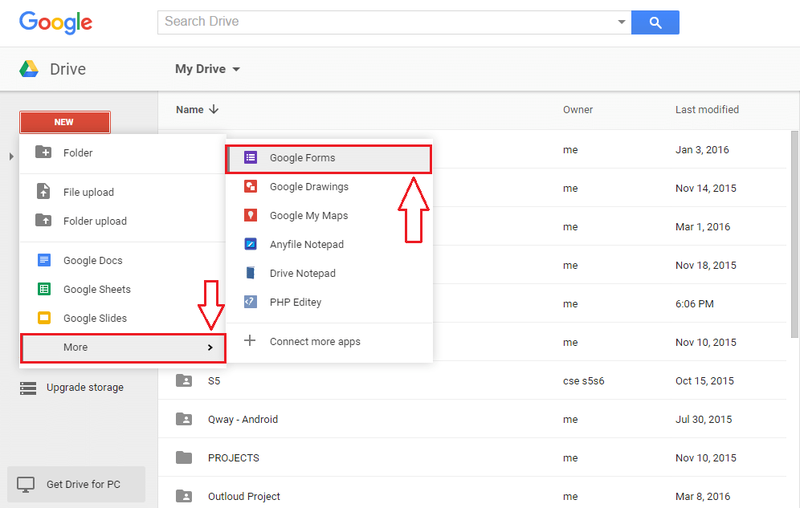Click the Oct 15, 2015 date cell

[x=705, y=380]
